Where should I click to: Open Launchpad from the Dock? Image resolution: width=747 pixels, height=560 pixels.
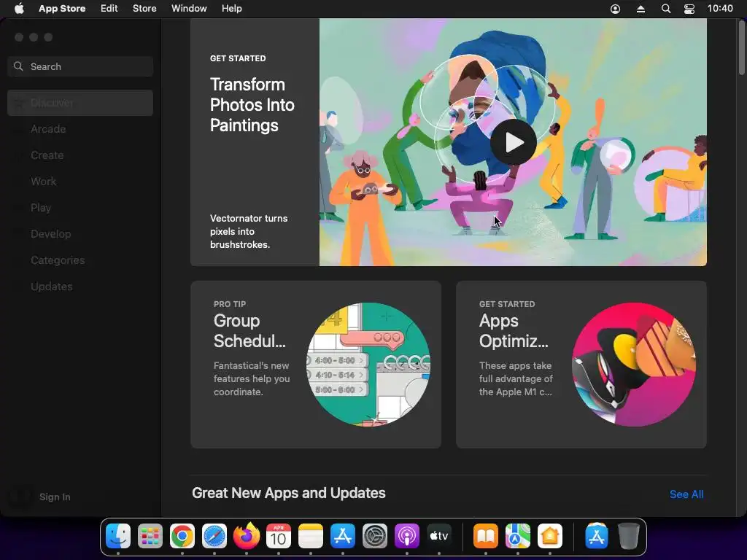[150, 536]
